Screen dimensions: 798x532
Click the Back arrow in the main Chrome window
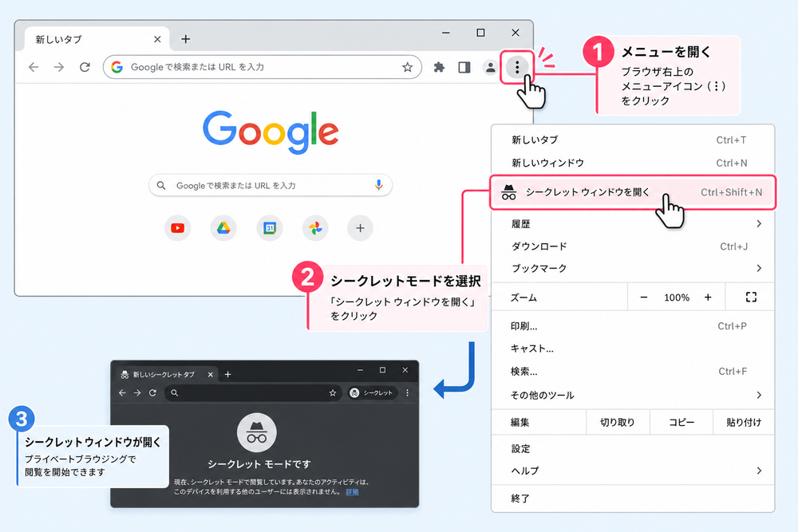[34, 67]
